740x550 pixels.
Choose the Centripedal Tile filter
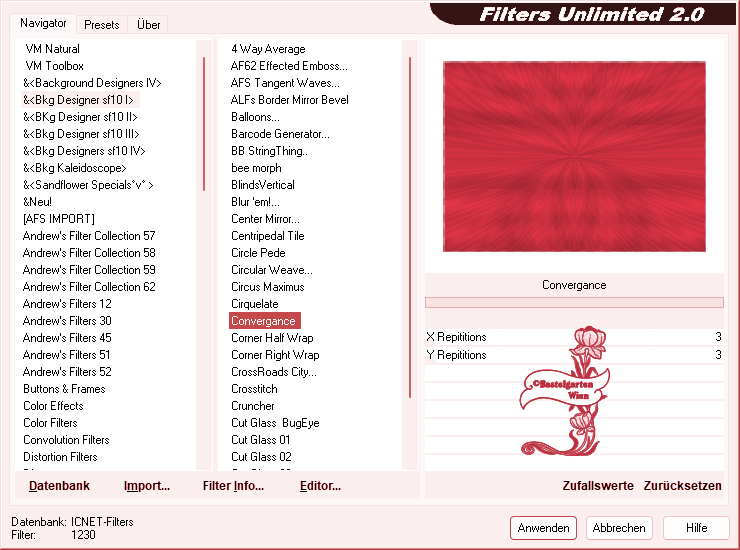(x=268, y=236)
